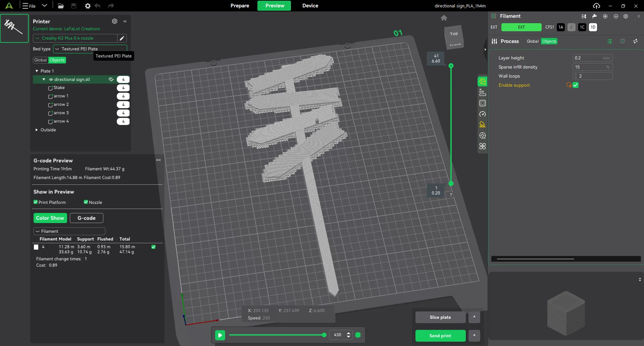Disable the Enable support checkbox
Viewport: 644px width, 346px height.
point(576,85)
